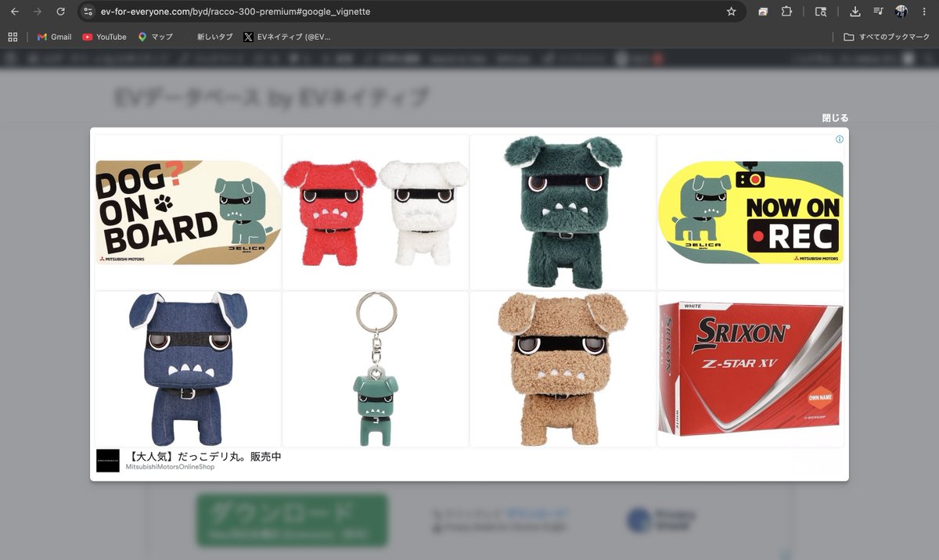
Task: Bookmark this page with the star icon
Action: (x=732, y=12)
